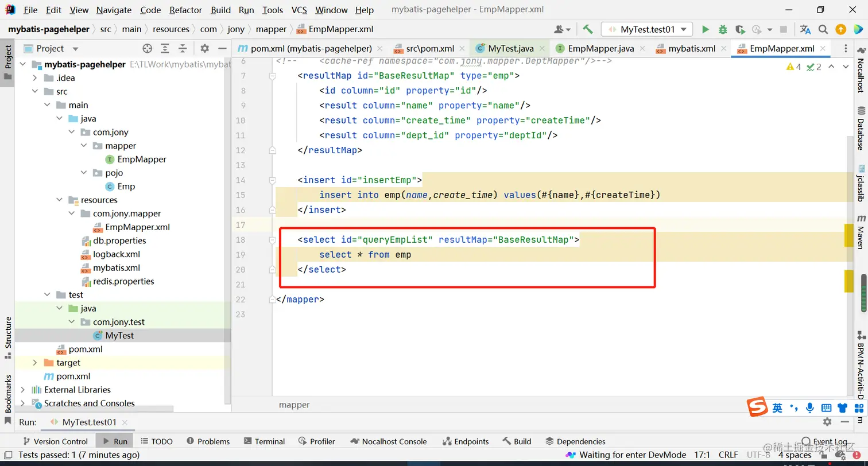Open Search Everywhere magnifier icon

click(x=823, y=29)
